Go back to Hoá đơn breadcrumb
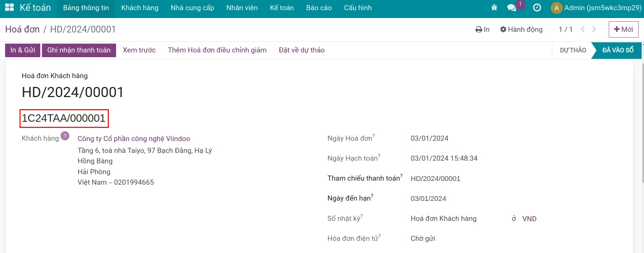644x253 pixels. point(22,29)
